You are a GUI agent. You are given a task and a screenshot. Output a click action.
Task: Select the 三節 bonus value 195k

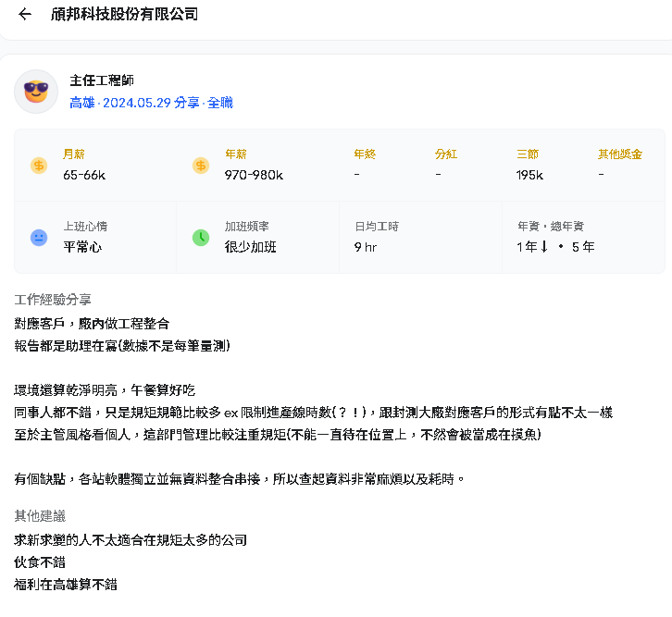[529, 175]
